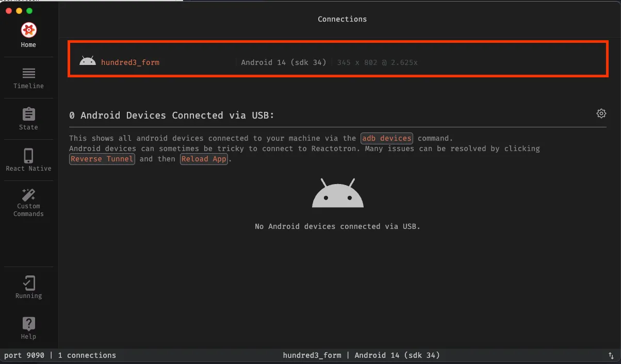This screenshot has width=621, height=364.
Task: Click hundred3_form in the status bar
Action: (x=312, y=355)
